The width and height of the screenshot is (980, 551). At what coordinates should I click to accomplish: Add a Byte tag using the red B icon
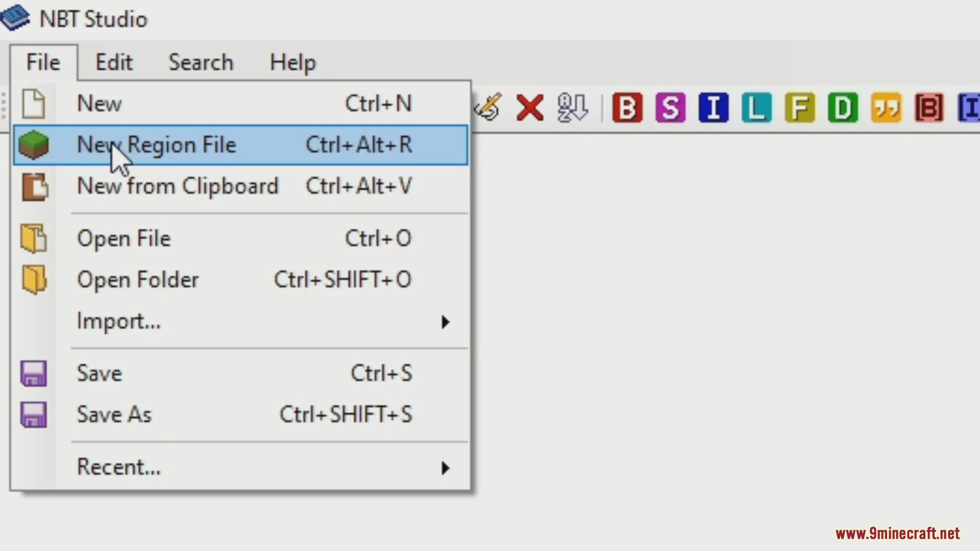pos(627,108)
